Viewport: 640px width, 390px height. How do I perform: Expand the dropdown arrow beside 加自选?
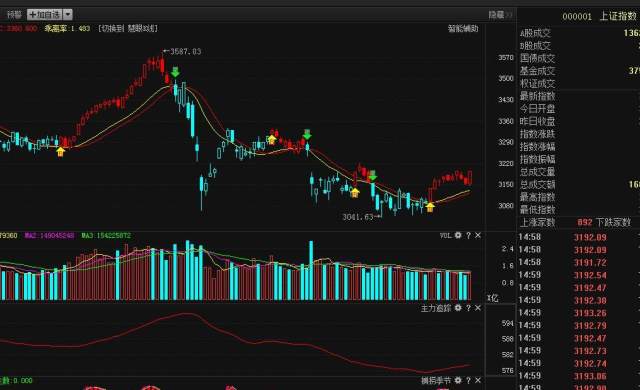(68, 15)
